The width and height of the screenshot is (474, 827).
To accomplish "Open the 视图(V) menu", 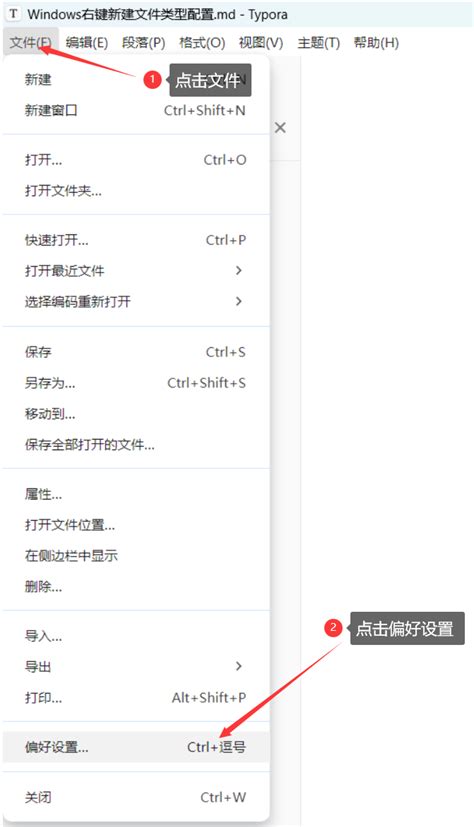I will [x=260, y=43].
